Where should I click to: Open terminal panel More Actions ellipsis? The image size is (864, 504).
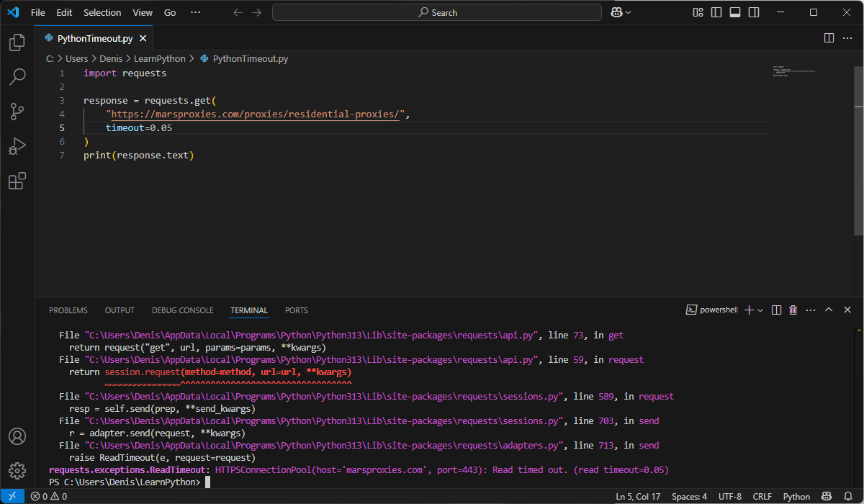[811, 310]
